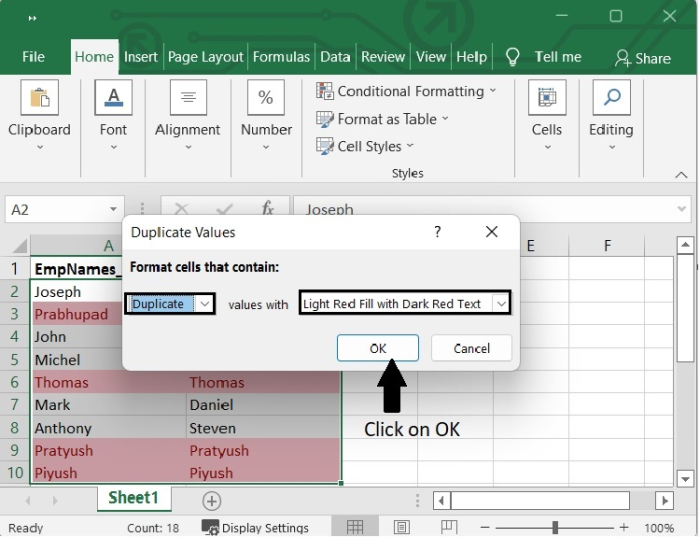This screenshot has width=700, height=537.
Task: Cancel the Duplicate Values dialog
Action: (472, 348)
